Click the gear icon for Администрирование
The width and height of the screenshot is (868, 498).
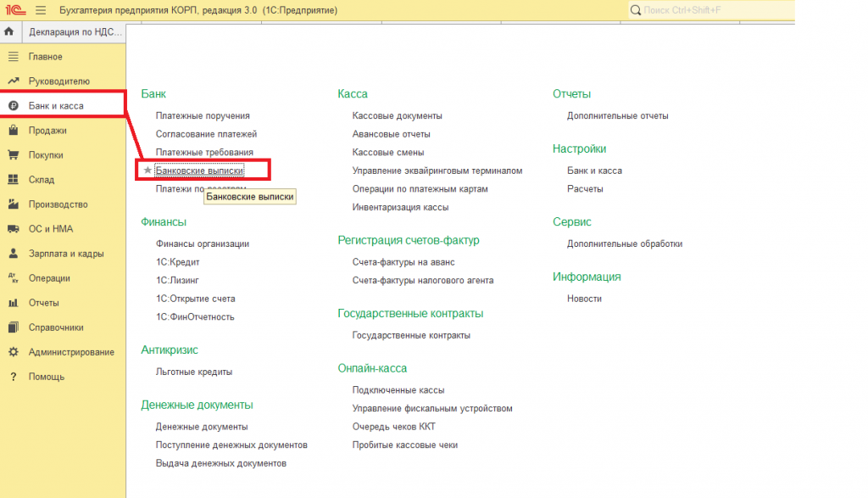click(x=14, y=352)
